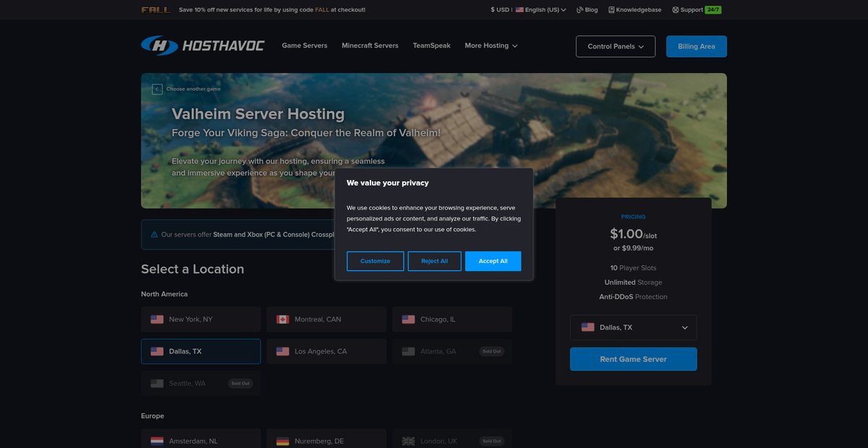Click the Sold Out badge on Atlanta
Viewport: 868px width, 448px height.
click(492, 351)
